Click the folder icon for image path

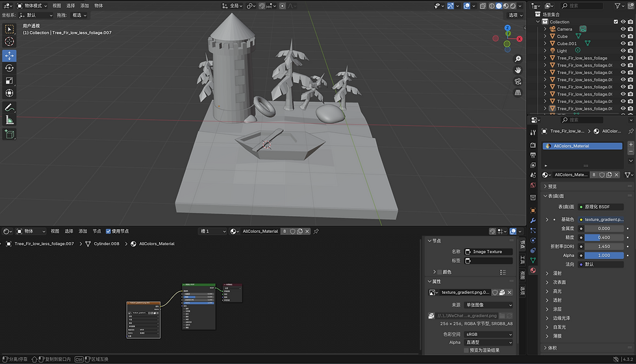tap(502, 316)
